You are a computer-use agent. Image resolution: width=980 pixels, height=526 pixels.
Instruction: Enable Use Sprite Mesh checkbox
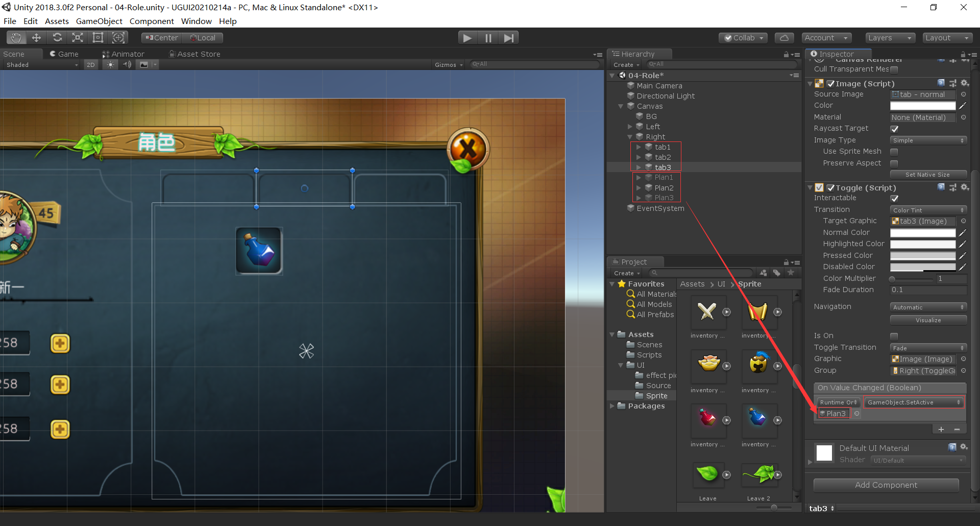(894, 152)
